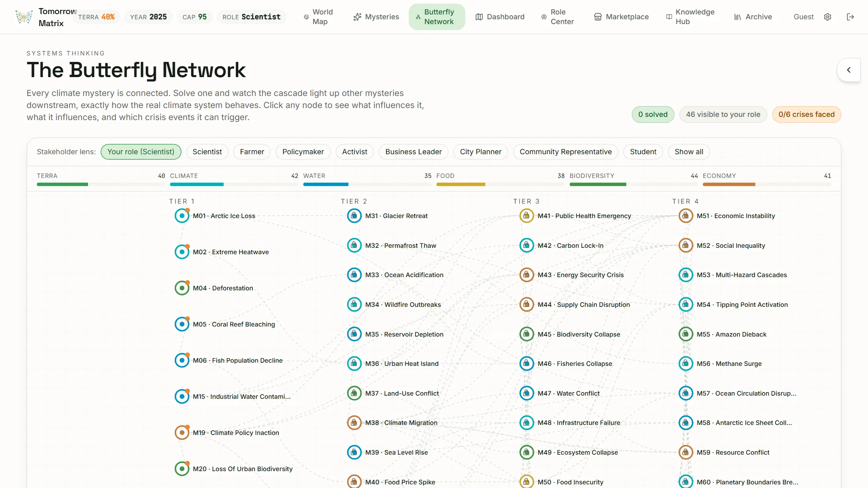
Task: Click the CLIMATE progress bar
Action: tap(234, 184)
